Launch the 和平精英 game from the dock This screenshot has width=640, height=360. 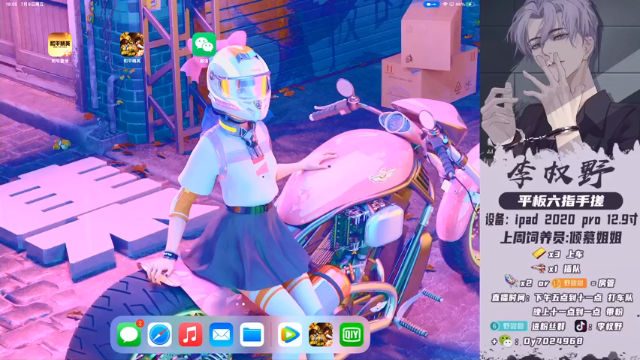[321, 334]
